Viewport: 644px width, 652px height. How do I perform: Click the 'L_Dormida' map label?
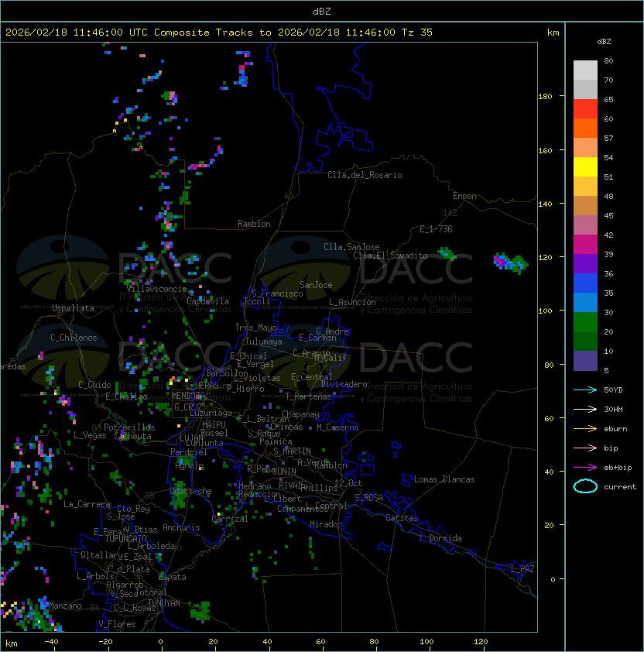(x=440, y=538)
